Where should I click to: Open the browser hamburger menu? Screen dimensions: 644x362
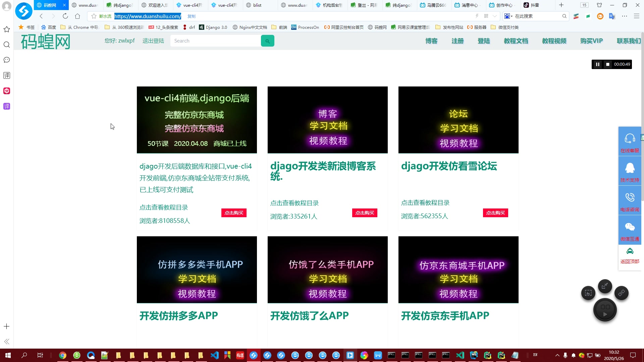pos(636,16)
